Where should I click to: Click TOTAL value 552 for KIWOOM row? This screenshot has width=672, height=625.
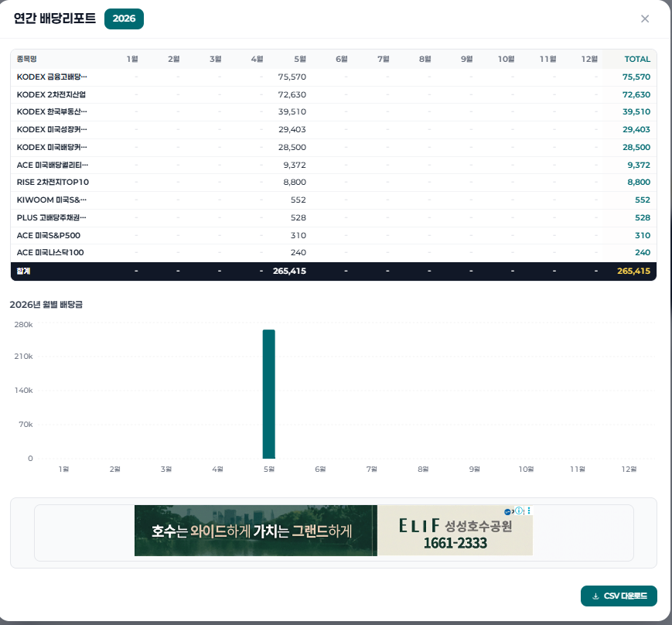pos(643,200)
